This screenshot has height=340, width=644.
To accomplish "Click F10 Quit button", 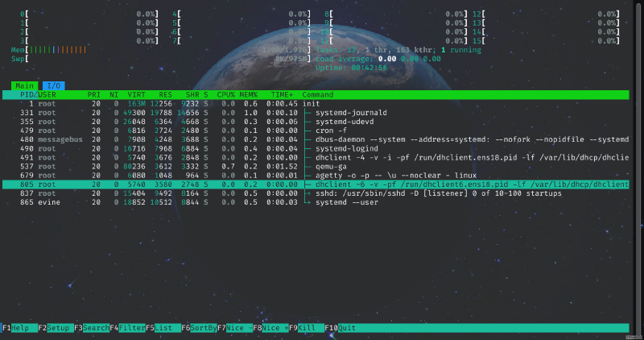I will tap(341, 328).
